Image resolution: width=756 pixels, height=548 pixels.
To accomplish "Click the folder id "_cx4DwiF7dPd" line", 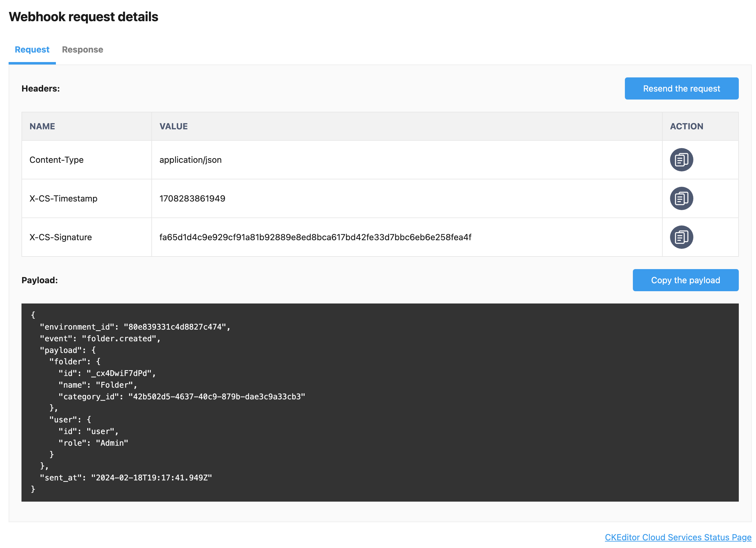I will 107,373.
